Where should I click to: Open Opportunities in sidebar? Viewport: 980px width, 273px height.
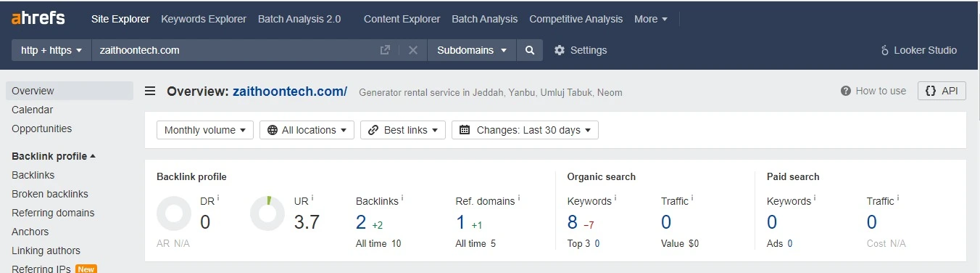[x=41, y=129]
